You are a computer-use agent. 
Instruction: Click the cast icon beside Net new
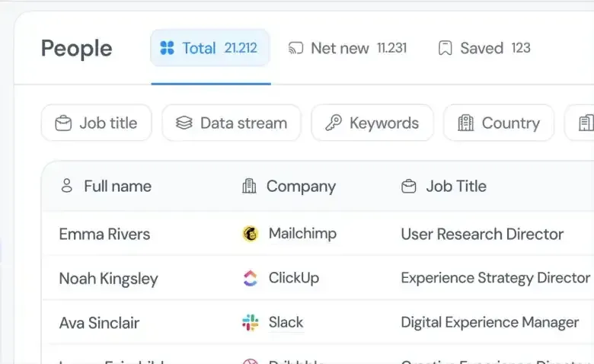[x=296, y=48]
